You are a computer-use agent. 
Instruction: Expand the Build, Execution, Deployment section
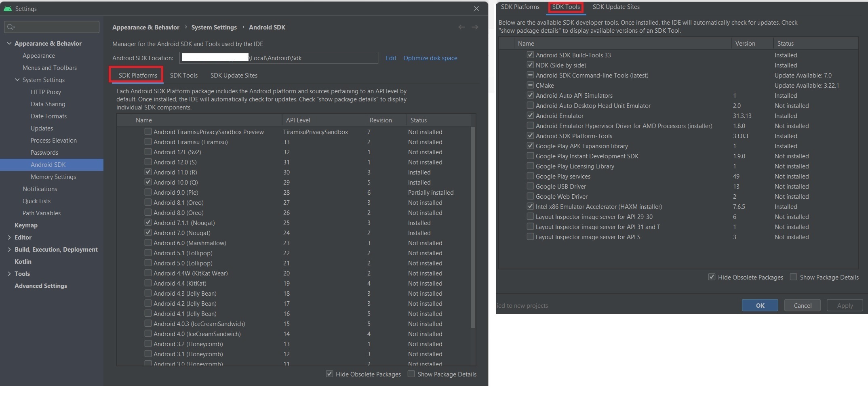[9, 249]
